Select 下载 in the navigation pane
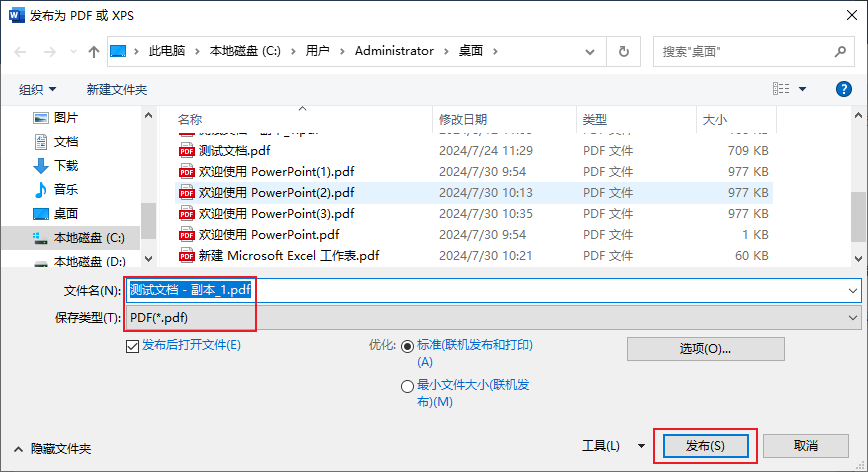Screen dimensions: 868x472 tap(55, 165)
